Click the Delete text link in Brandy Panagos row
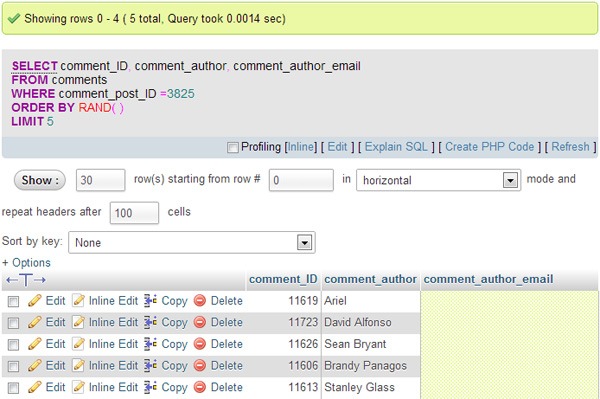The width and height of the screenshot is (600, 399). [227, 366]
